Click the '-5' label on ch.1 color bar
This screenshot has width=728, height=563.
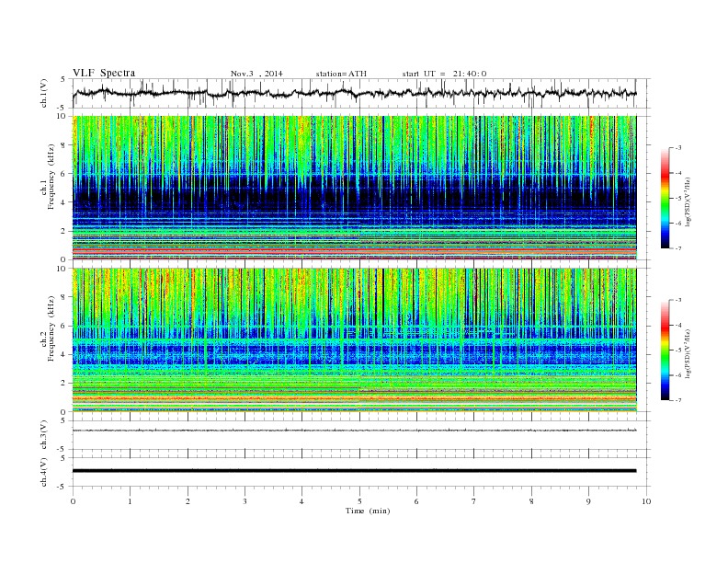click(x=677, y=199)
